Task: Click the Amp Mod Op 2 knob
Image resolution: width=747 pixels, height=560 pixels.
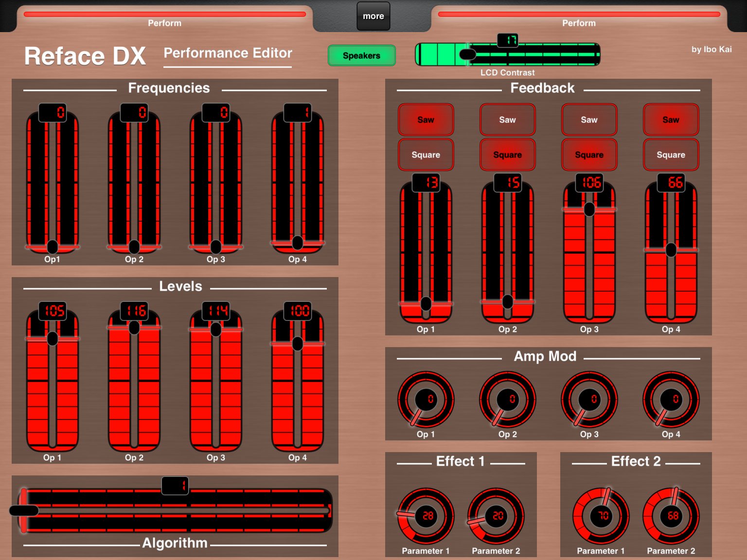Action: (x=508, y=400)
